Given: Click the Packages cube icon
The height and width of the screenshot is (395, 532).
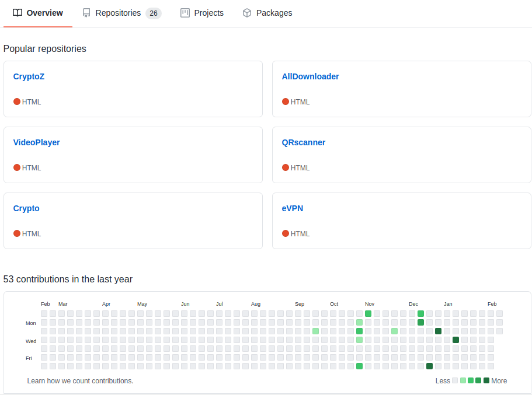Looking at the screenshot, I should coord(247,13).
